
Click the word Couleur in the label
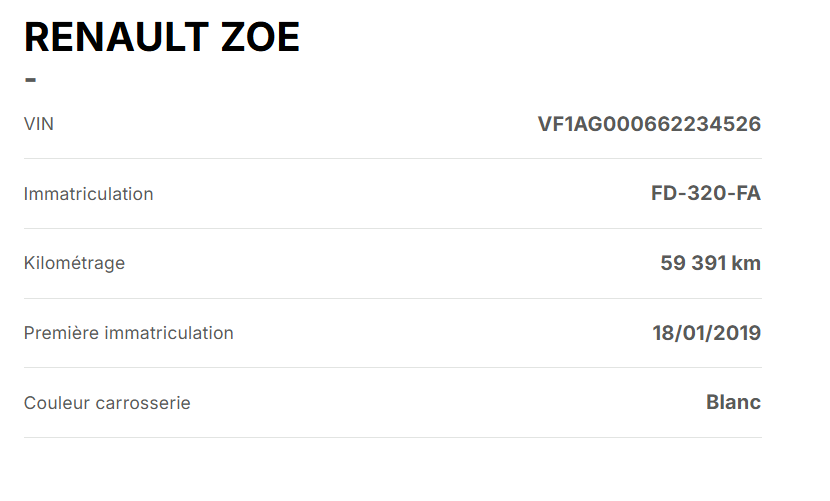pyautogui.click(x=57, y=403)
